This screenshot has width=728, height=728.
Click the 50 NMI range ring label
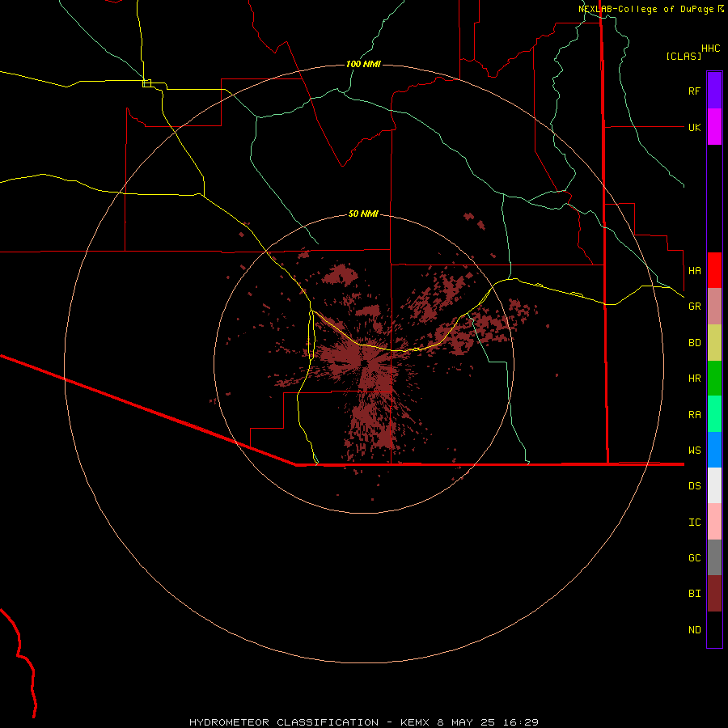pos(363,214)
